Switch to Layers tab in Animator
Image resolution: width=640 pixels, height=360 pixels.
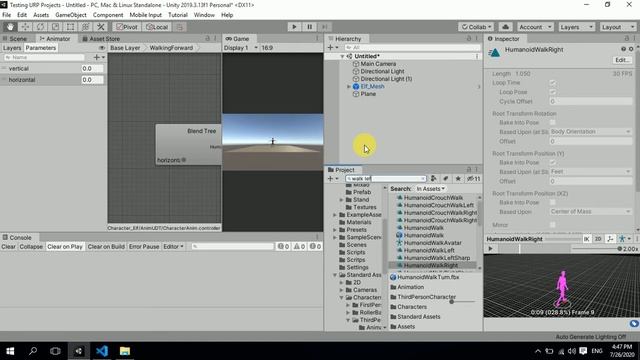point(12,48)
